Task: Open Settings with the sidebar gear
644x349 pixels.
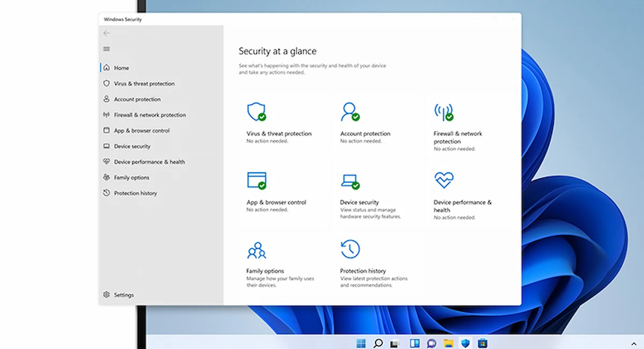Action: pyautogui.click(x=119, y=295)
